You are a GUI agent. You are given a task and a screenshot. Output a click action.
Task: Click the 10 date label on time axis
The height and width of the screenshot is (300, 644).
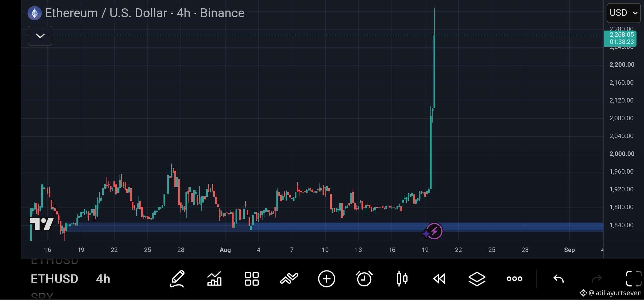325,250
